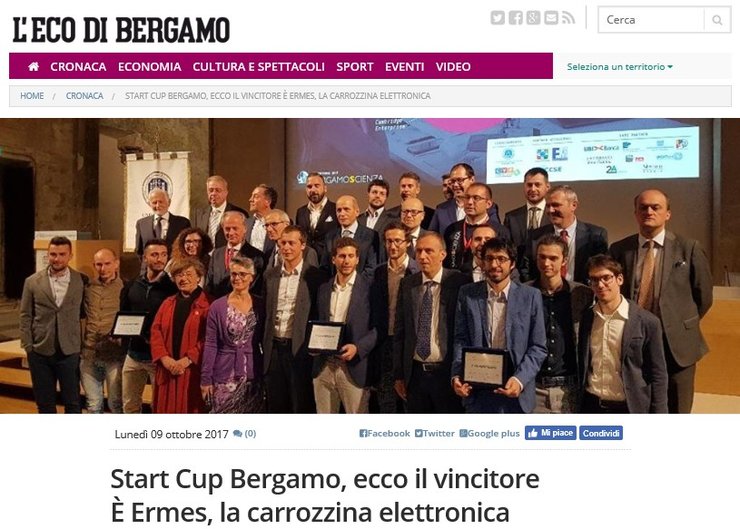Click the email envelope header icon
This screenshot has width=740, height=529.
[551, 18]
